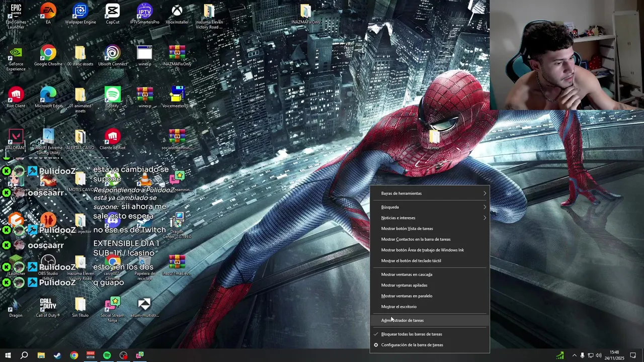Select INAZMAFixOnly (5) WinRAR archive

pos(177,58)
